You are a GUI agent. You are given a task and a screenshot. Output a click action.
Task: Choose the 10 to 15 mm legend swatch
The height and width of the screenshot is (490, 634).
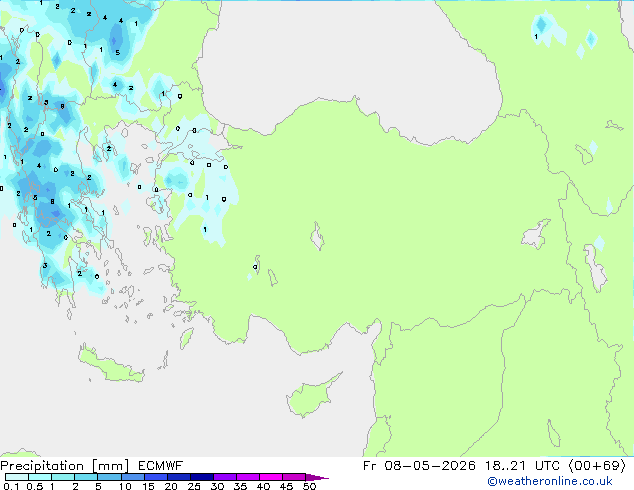coord(133,477)
